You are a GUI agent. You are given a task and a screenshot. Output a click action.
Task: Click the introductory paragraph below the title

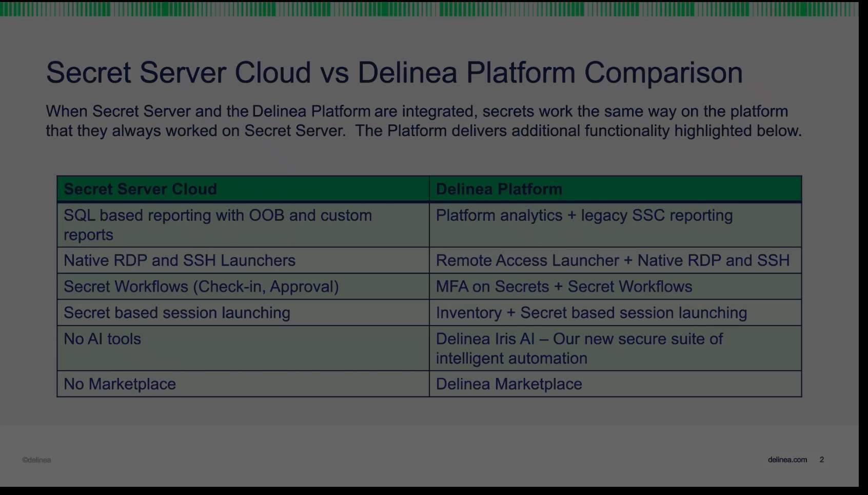pyautogui.click(x=423, y=121)
